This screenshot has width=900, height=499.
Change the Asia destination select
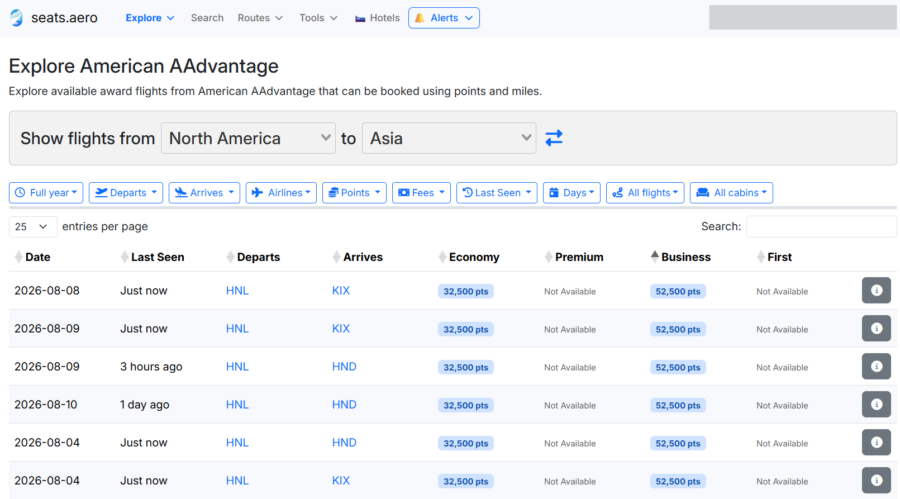[x=449, y=138]
